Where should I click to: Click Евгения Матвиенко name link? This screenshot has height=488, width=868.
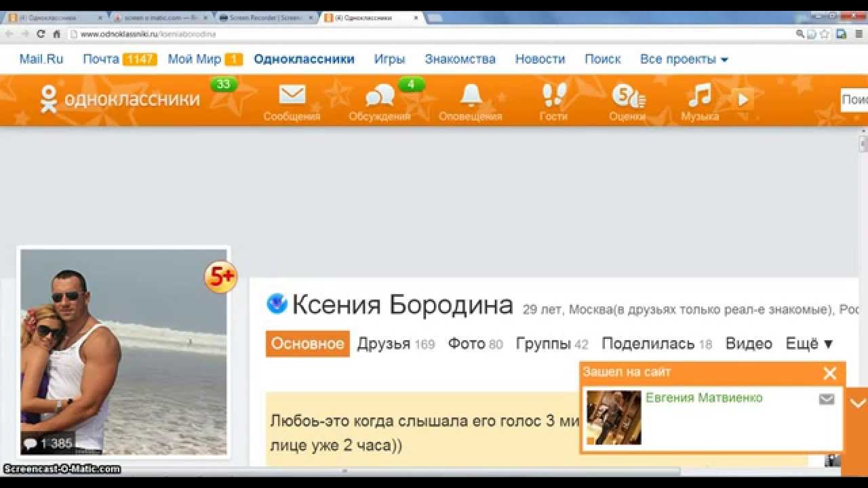(704, 398)
